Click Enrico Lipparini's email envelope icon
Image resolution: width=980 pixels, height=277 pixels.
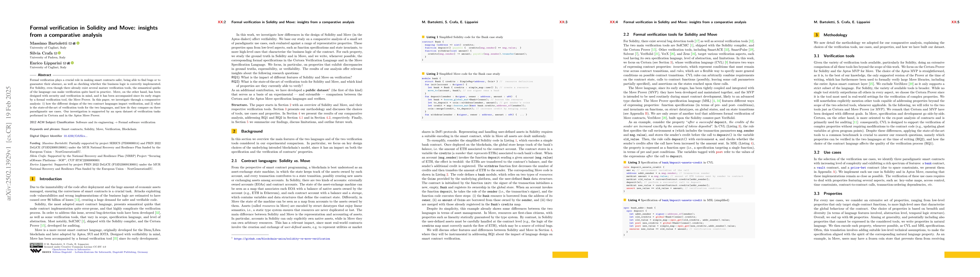(65, 63)
